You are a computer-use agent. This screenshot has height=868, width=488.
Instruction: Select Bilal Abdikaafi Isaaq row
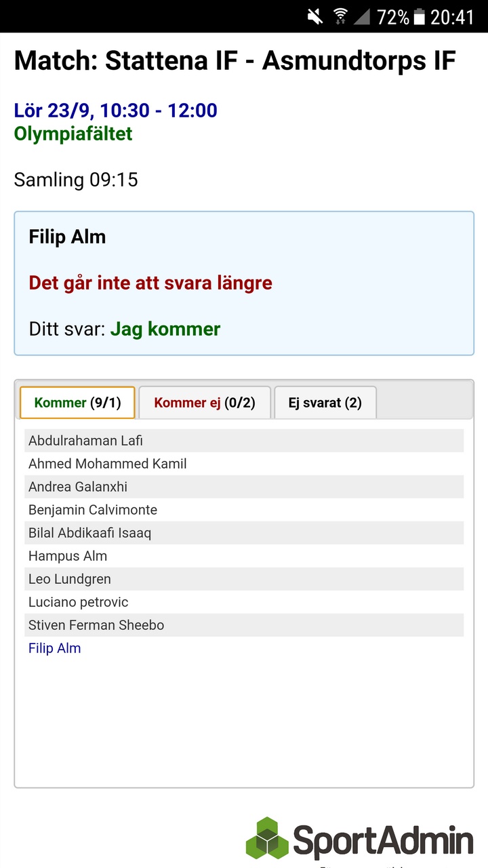(90, 533)
